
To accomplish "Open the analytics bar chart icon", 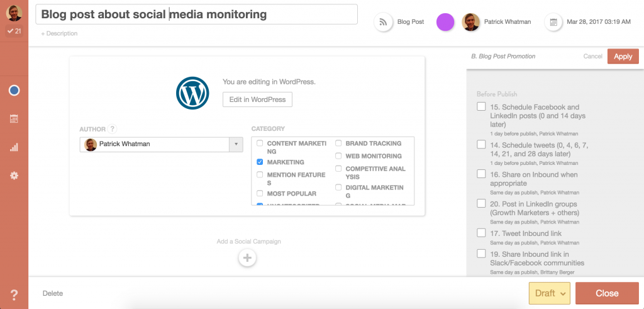I will point(14,147).
